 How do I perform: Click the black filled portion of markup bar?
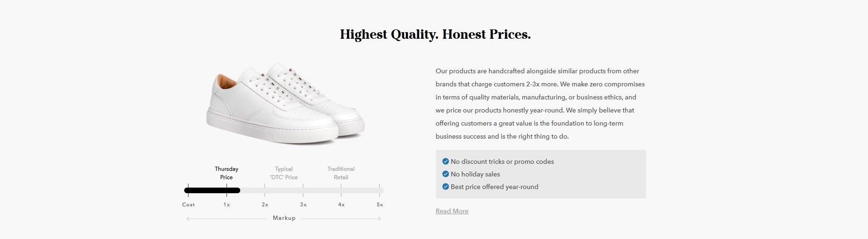(212, 190)
